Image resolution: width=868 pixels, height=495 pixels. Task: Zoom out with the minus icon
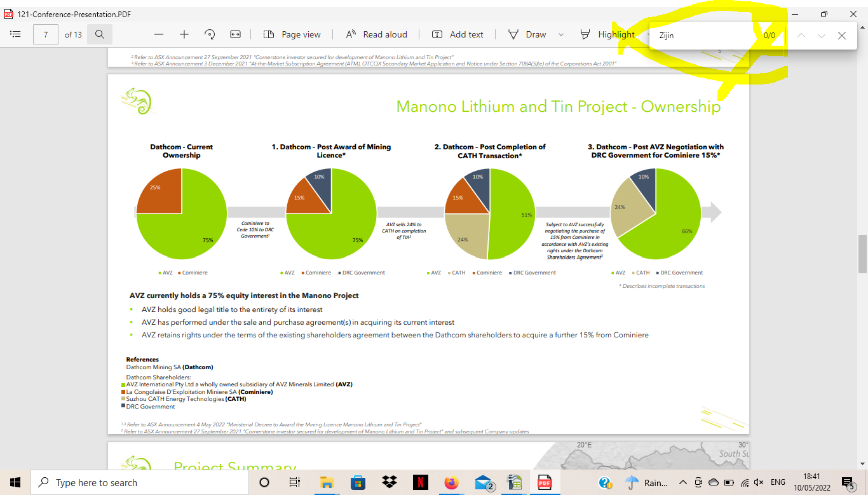159,34
